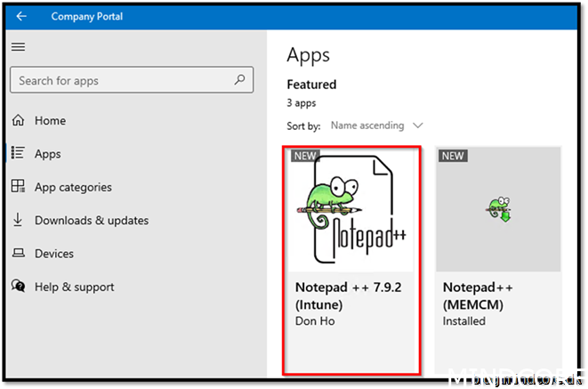Click the Help & support chat icon

(18, 287)
